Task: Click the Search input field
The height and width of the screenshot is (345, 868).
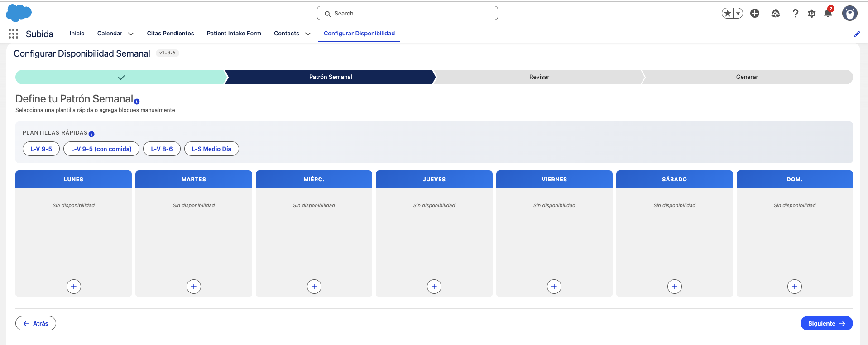Action: click(408, 13)
